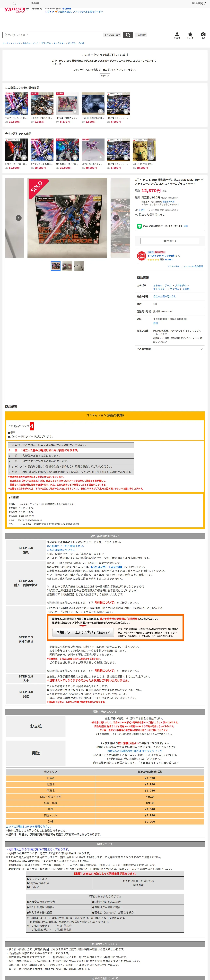
Task: Open the ウォッチ star icon
Action: pyautogui.click(x=190, y=35)
